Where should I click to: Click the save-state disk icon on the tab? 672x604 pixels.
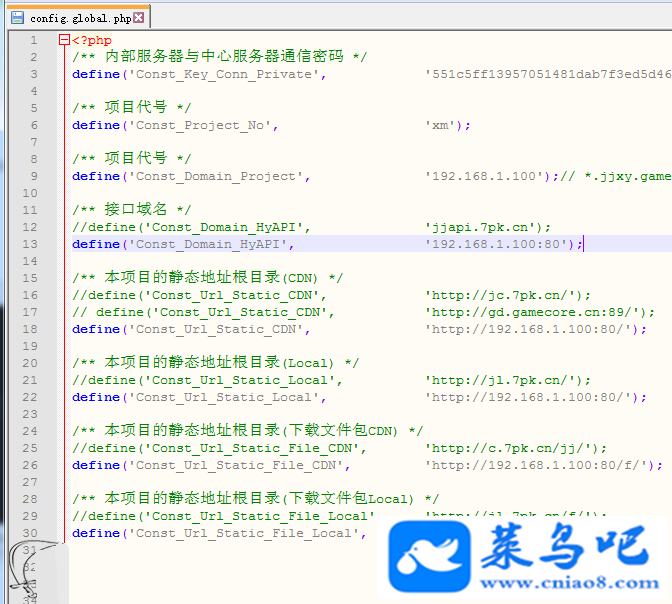(17, 18)
